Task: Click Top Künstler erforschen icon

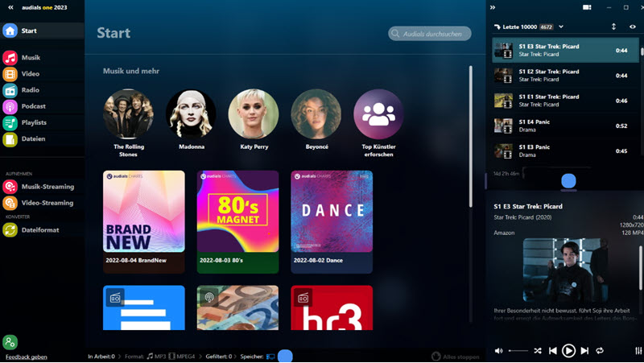Action: pyautogui.click(x=378, y=114)
